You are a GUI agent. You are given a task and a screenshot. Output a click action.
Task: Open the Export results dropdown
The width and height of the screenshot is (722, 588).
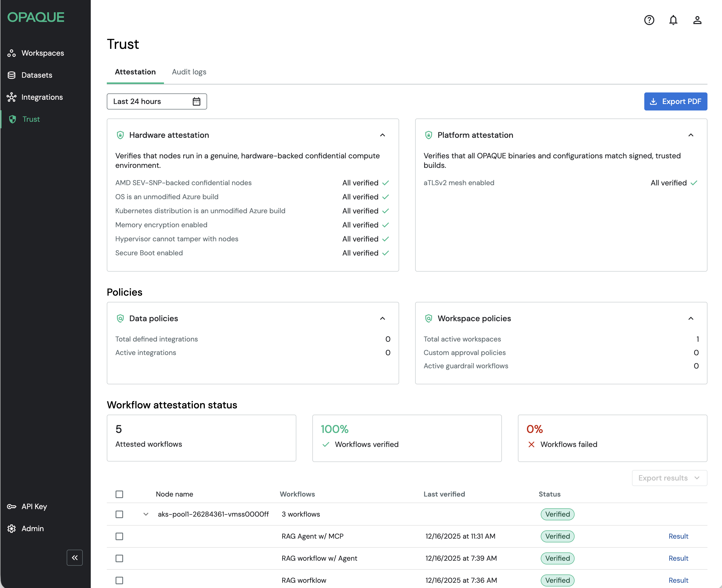[669, 478]
